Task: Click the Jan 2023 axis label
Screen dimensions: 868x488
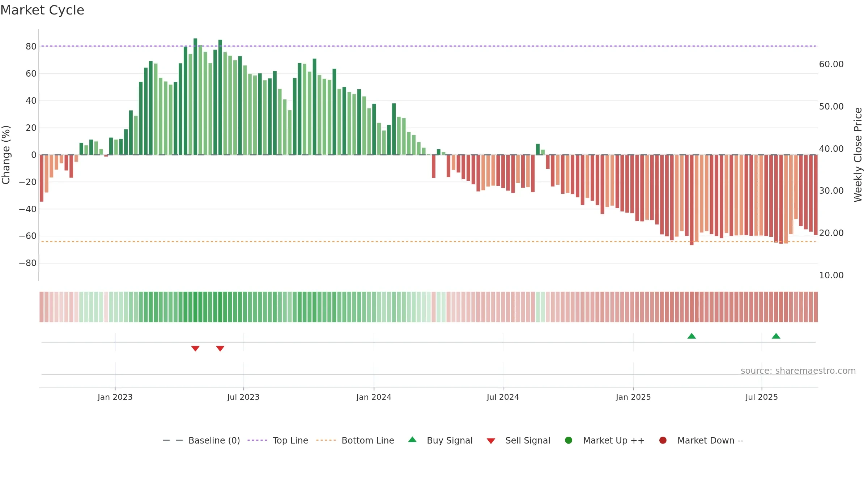Action: [x=115, y=397]
